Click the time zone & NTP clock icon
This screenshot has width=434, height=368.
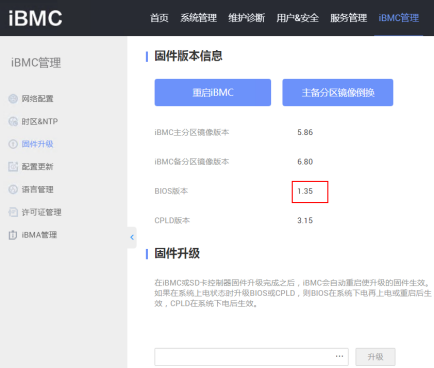[13, 121]
